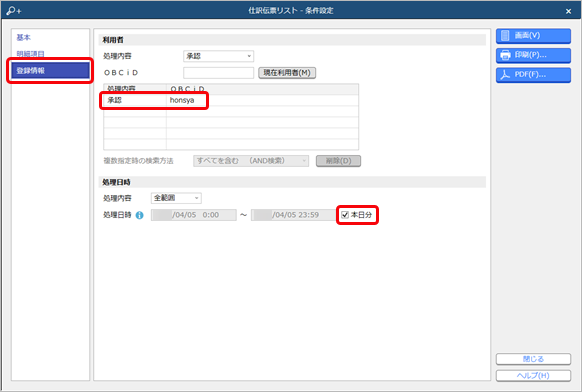Select the 承認 cell in the user list
The image size is (582, 392).
[135, 100]
